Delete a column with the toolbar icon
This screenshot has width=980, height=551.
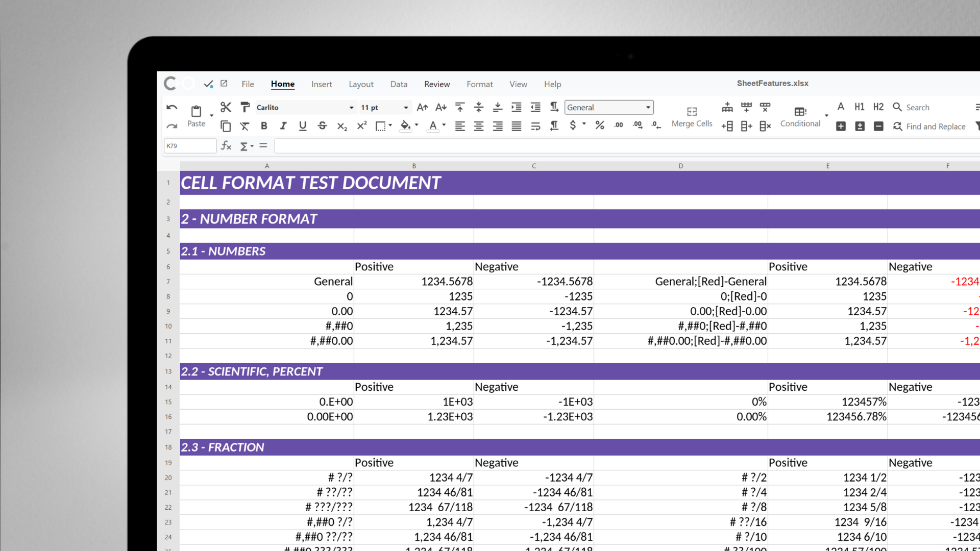pyautogui.click(x=765, y=126)
